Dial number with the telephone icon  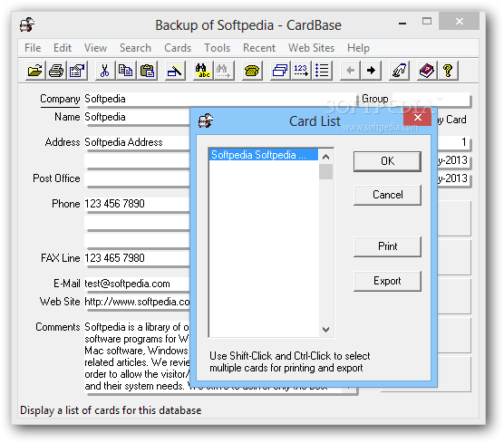pos(252,71)
